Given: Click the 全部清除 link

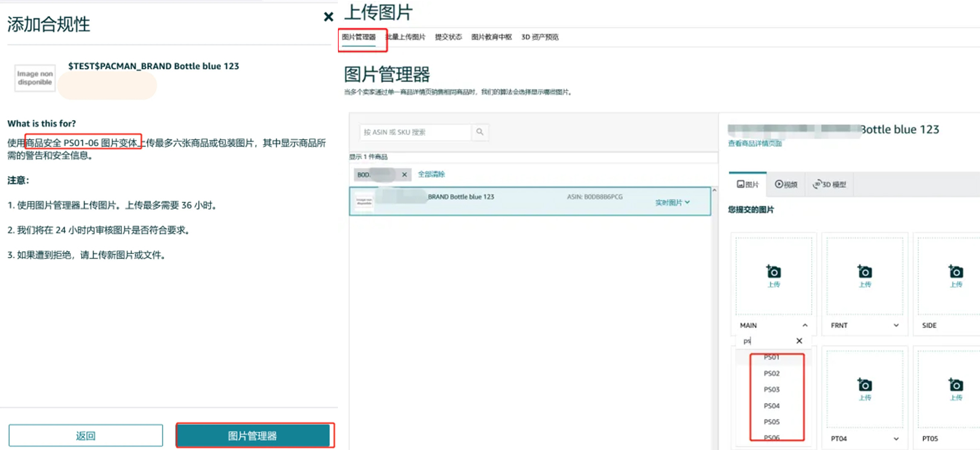Looking at the screenshot, I should [x=431, y=174].
